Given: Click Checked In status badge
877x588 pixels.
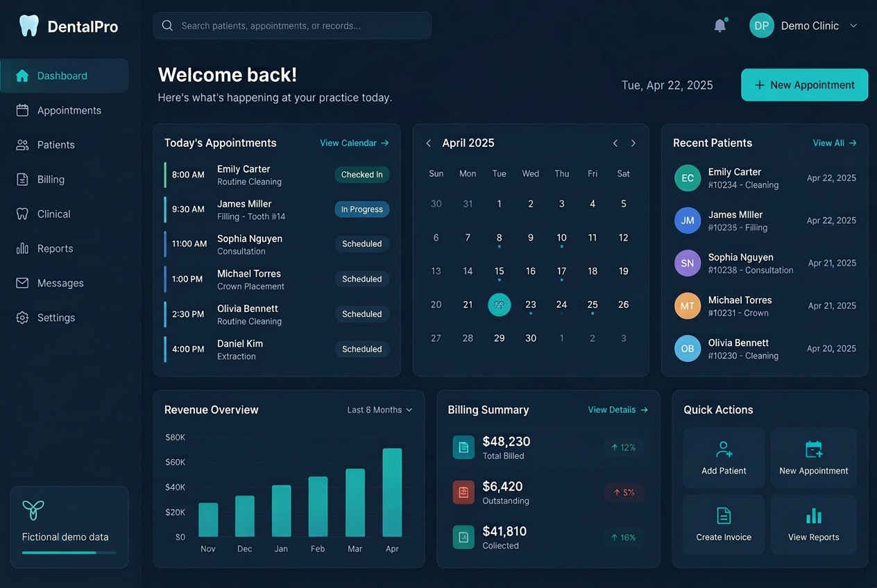Looking at the screenshot, I should [361, 175].
